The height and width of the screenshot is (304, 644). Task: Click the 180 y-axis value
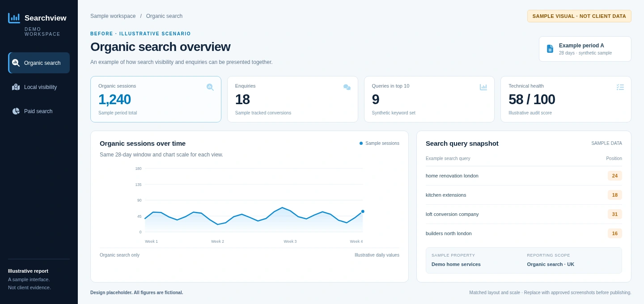coord(138,169)
